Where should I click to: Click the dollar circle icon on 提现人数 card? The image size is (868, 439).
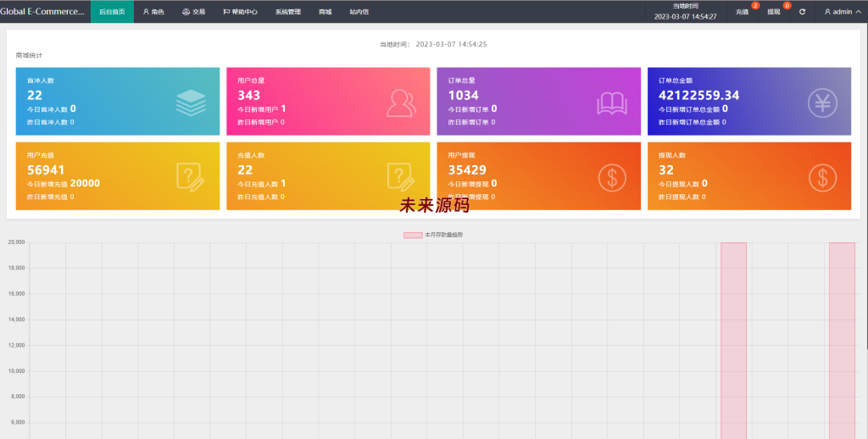[822, 178]
